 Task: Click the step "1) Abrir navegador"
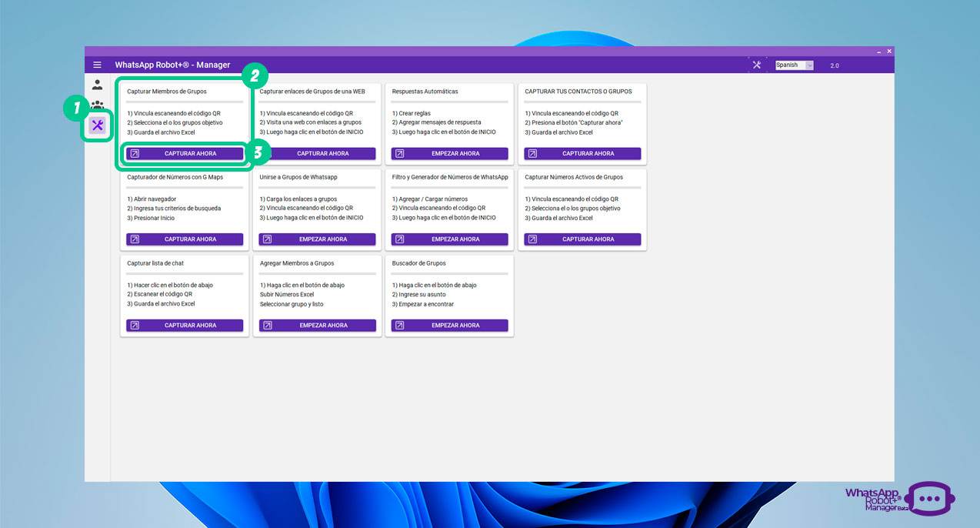pos(152,199)
